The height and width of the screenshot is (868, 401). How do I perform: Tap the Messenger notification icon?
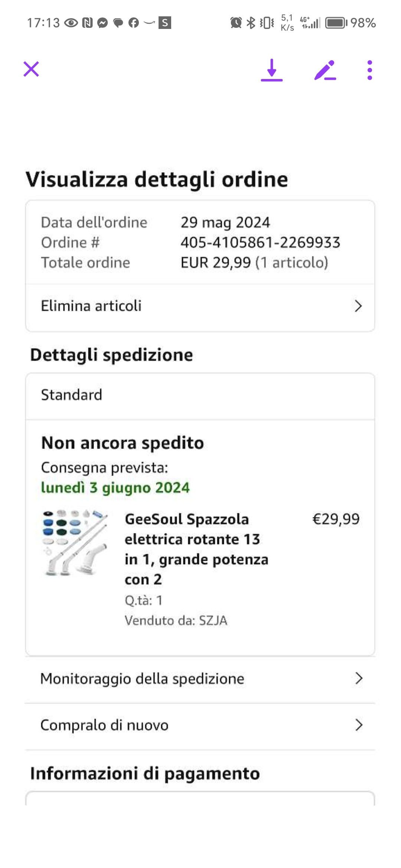(102, 23)
